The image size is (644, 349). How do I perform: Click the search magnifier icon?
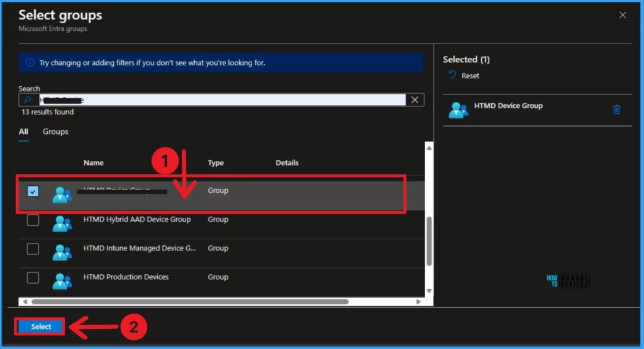coord(28,100)
